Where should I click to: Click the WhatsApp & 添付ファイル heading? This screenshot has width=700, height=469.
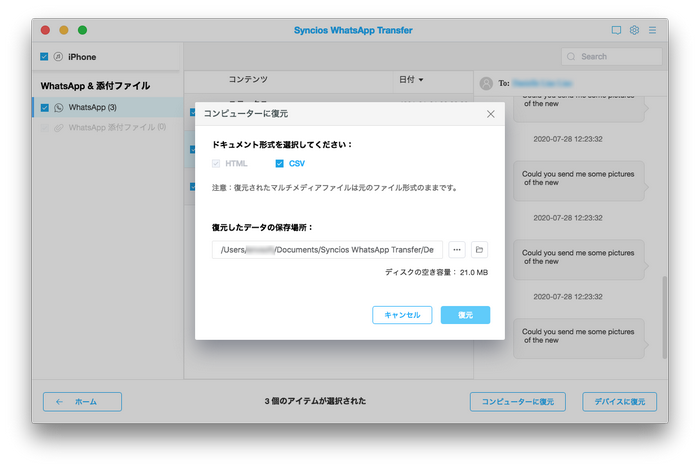point(95,86)
